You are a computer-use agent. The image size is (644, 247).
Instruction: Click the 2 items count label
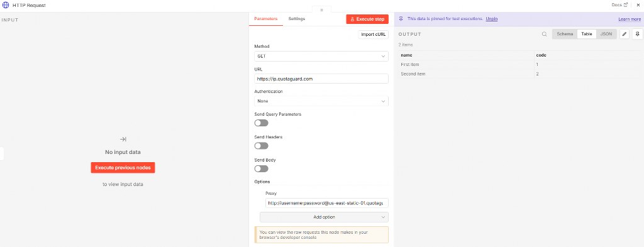[406, 45]
